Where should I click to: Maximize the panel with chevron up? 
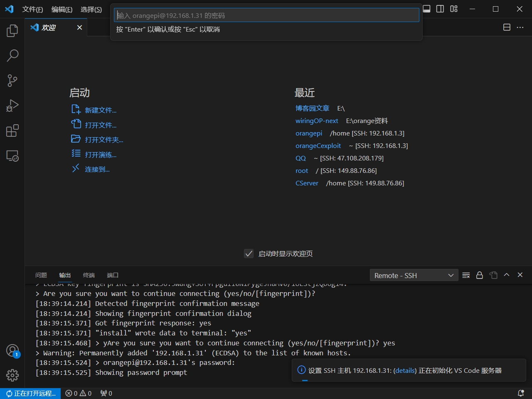(x=507, y=275)
